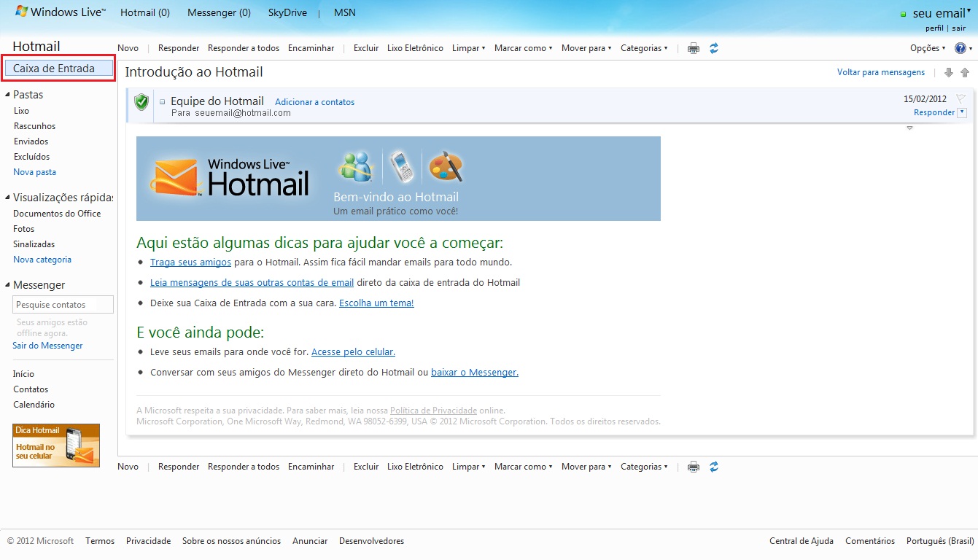Open the Rascunhos folder

(34, 126)
